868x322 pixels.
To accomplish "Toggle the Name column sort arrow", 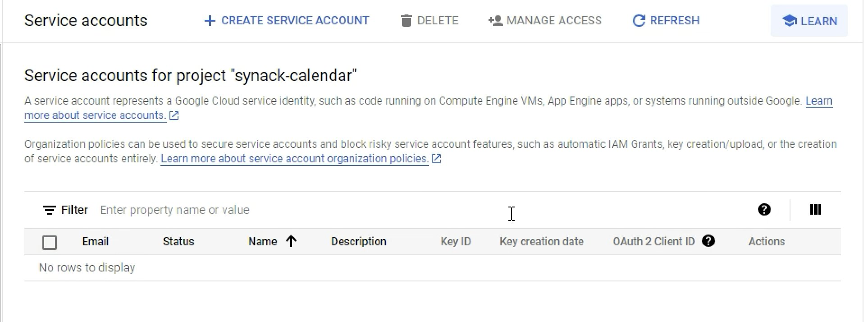I will (291, 242).
